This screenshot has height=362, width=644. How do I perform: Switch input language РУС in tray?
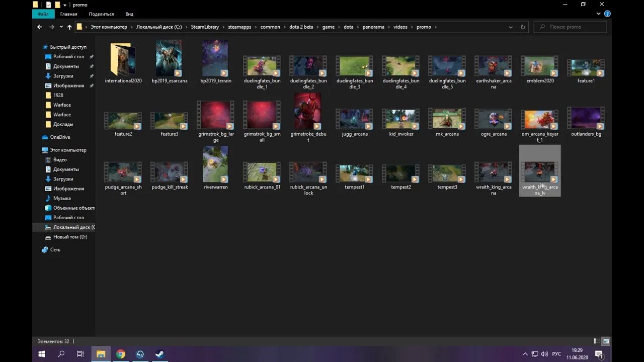pyautogui.click(x=557, y=354)
